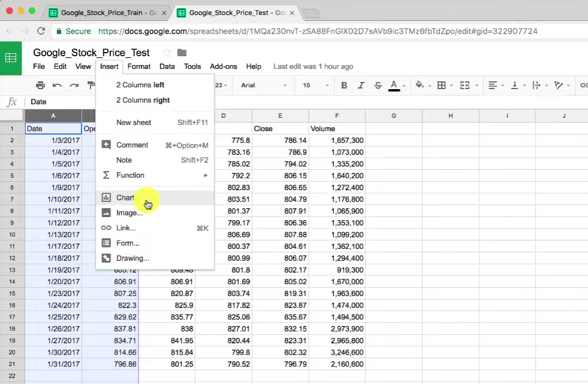
Task: Open the font size dropdown
Action: coord(314,86)
